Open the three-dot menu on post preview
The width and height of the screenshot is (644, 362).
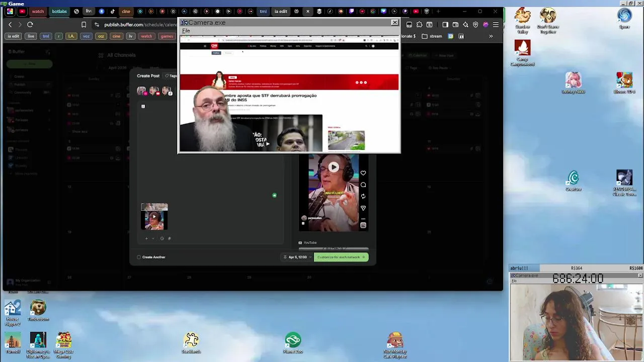point(363,218)
